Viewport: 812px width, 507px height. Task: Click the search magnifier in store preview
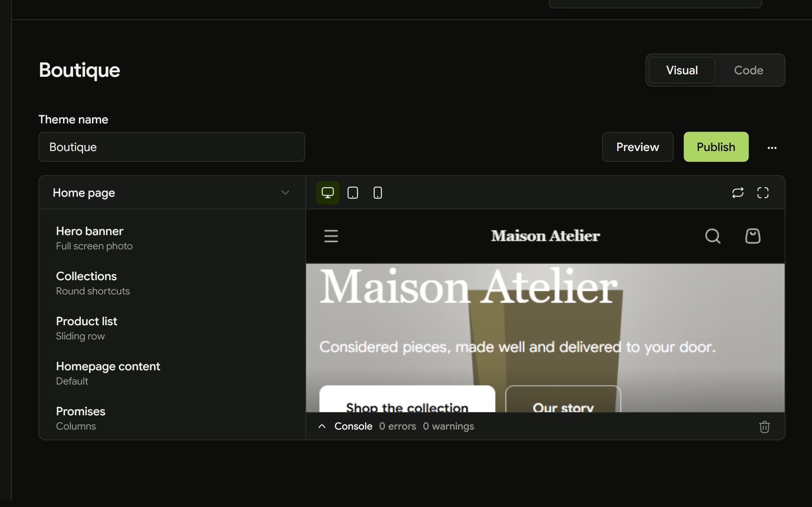coord(712,236)
